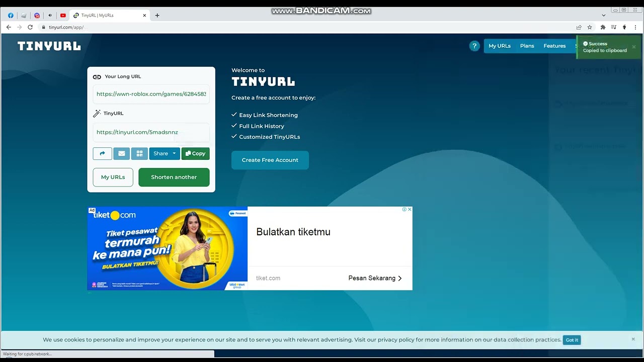Click the chain link icon beside Your Long URL

(x=97, y=77)
